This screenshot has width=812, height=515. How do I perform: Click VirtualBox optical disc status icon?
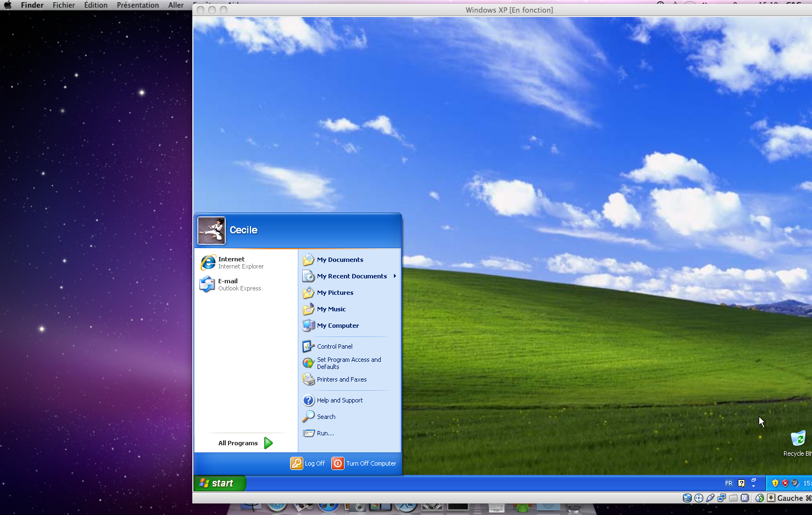[699, 498]
